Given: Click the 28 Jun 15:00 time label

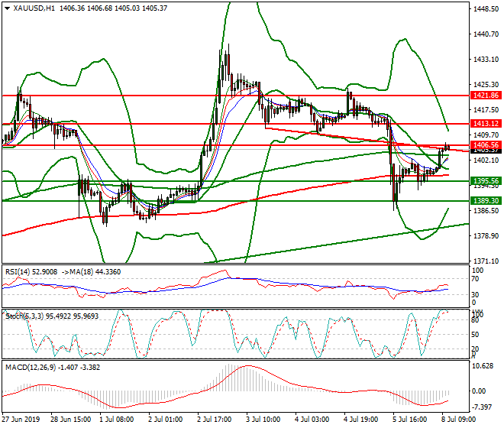Looking at the screenshot, I should click(x=71, y=420).
